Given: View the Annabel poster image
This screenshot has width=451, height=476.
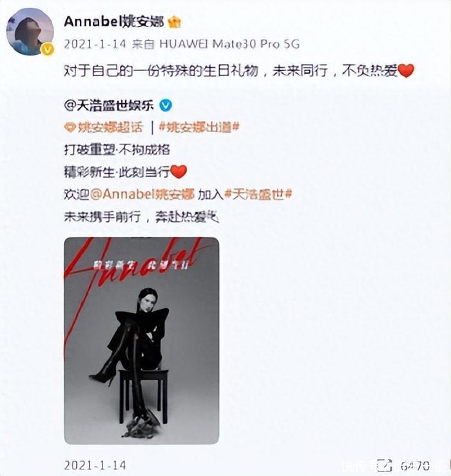Looking at the screenshot, I should click(x=142, y=341).
